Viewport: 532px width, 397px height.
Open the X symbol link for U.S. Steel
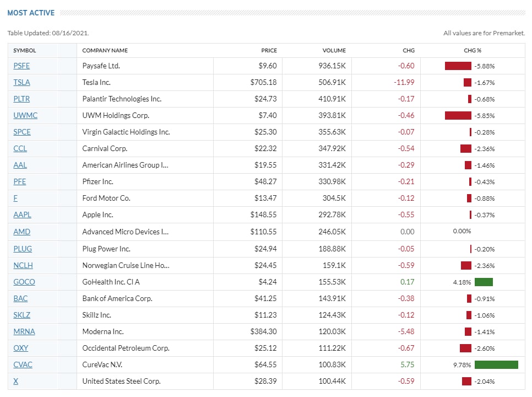[x=15, y=382]
